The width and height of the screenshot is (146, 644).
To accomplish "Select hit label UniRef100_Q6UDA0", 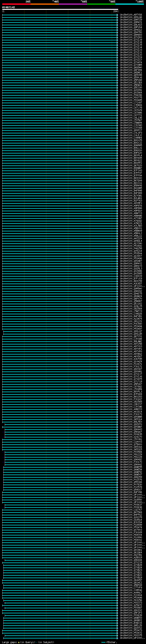I will point(131,67).
